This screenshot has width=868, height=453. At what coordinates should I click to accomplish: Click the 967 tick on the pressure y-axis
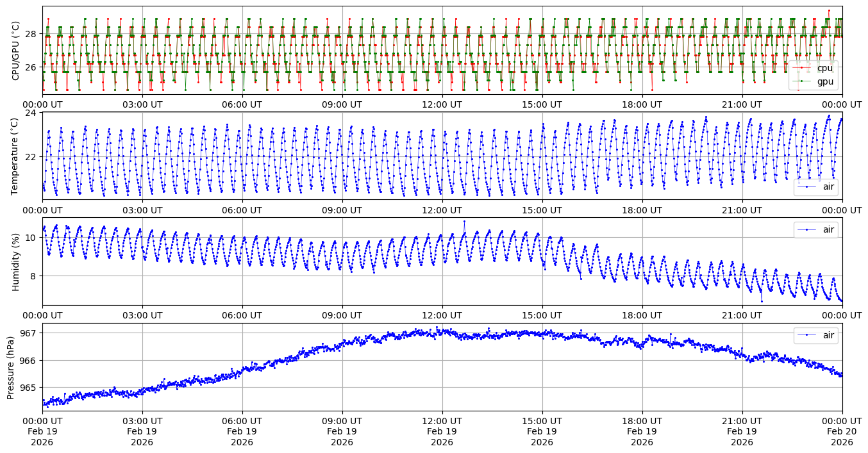coord(30,333)
